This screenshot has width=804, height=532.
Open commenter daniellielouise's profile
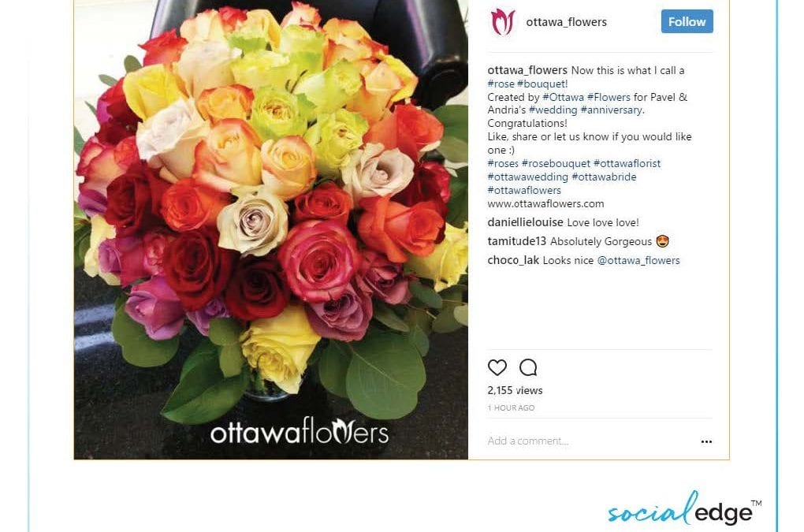pyautogui.click(x=525, y=222)
